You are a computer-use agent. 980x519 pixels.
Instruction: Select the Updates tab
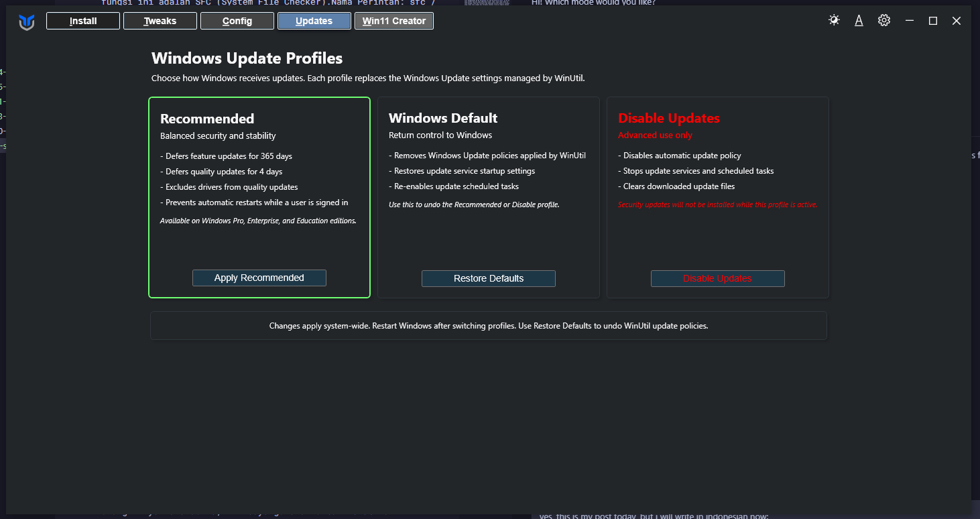click(314, 21)
